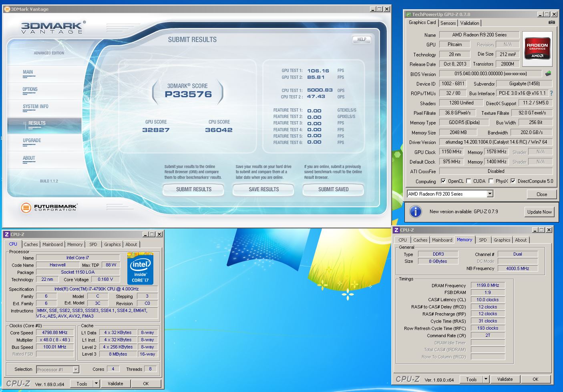The width and height of the screenshot is (563, 392).
Task: Select the Graphics Card tab in GPU-Z
Action: pos(422,22)
